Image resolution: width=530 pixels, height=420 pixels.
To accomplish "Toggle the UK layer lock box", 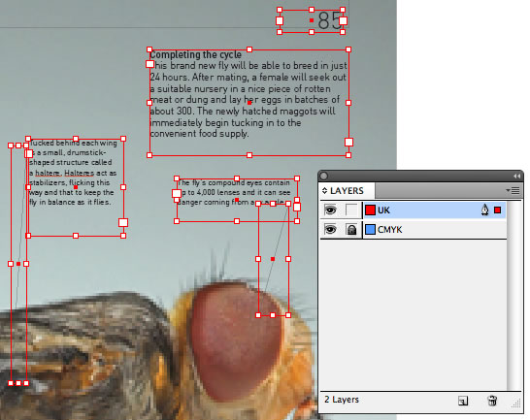I will tap(351, 210).
